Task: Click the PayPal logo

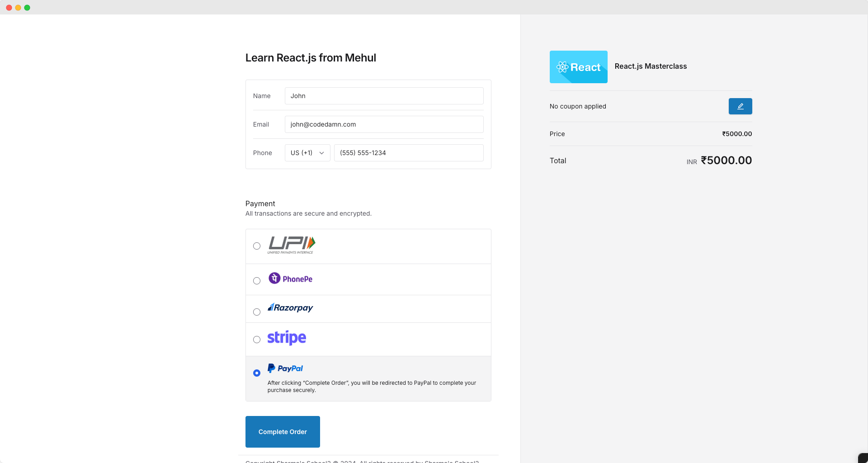Action: (x=285, y=369)
